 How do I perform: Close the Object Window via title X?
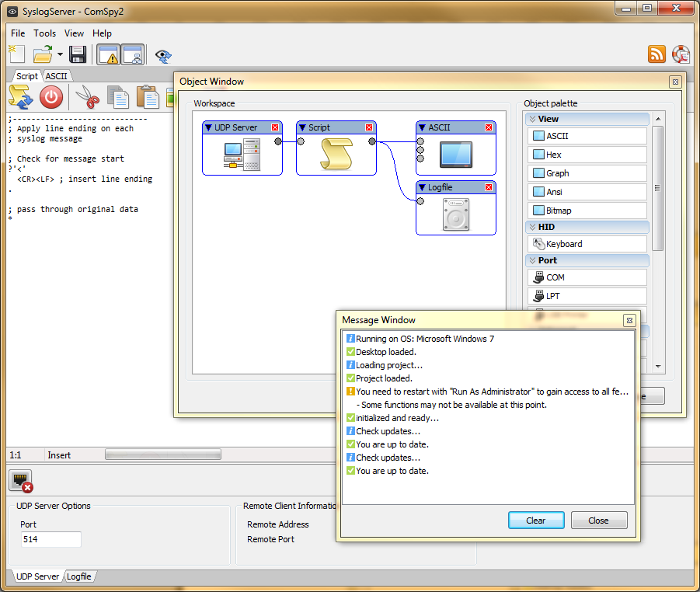pyautogui.click(x=675, y=82)
